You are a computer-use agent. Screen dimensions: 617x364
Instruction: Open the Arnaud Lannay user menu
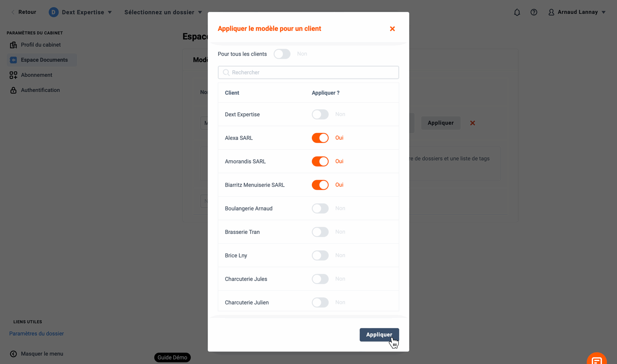tap(577, 12)
